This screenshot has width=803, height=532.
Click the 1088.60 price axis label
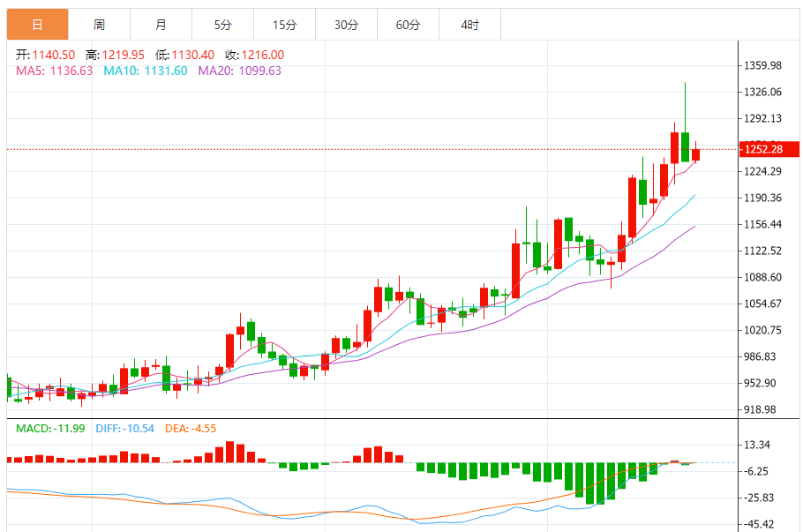pyautogui.click(x=762, y=277)
